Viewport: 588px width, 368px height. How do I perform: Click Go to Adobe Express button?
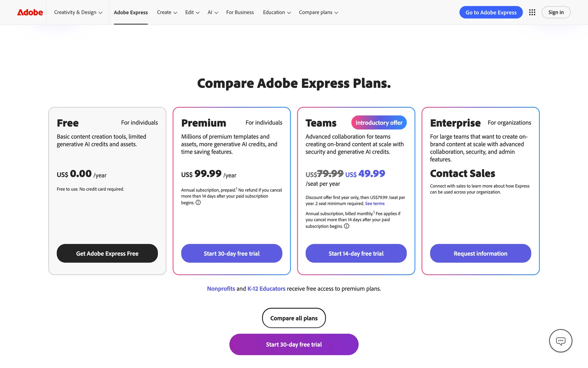(x=491, y=12)
